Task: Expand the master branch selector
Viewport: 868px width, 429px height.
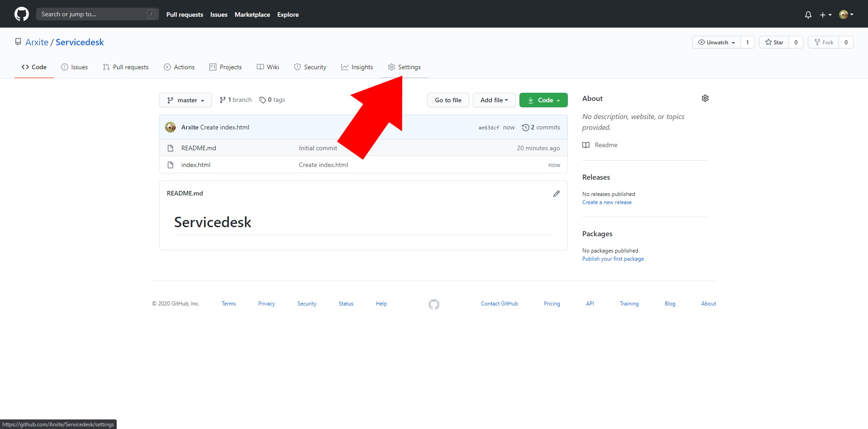Action: click(185, 100)
